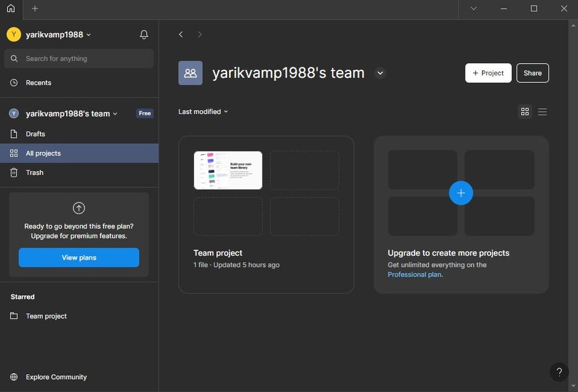Click the Free plan badge
The width and height of the screenshot is (578, 392).
pyautogui.click(x=144, y=113)
